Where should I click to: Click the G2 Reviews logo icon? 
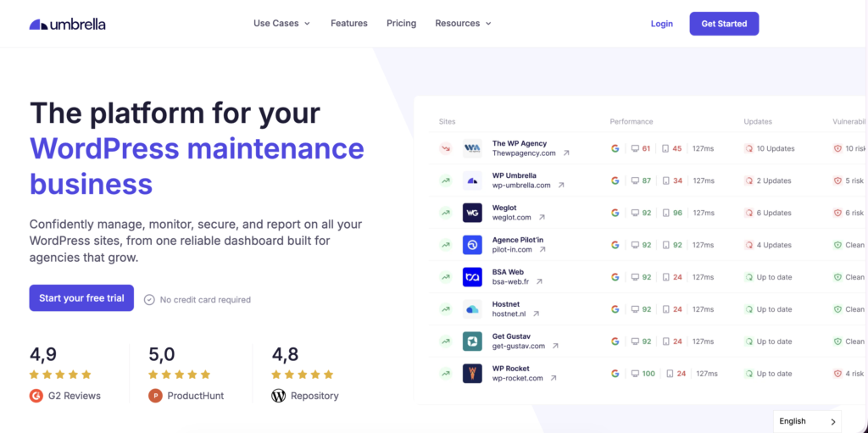[36, 396]
